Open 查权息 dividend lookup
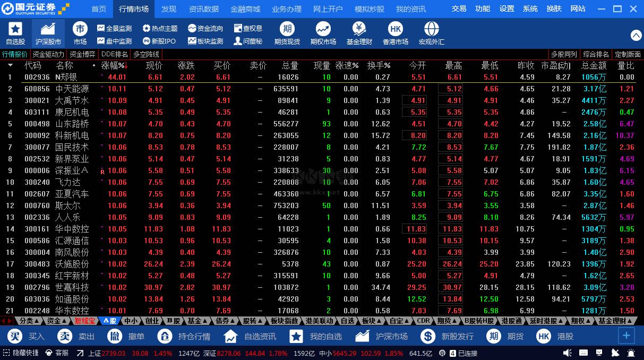The image size is (644, 360). (248, 28)
